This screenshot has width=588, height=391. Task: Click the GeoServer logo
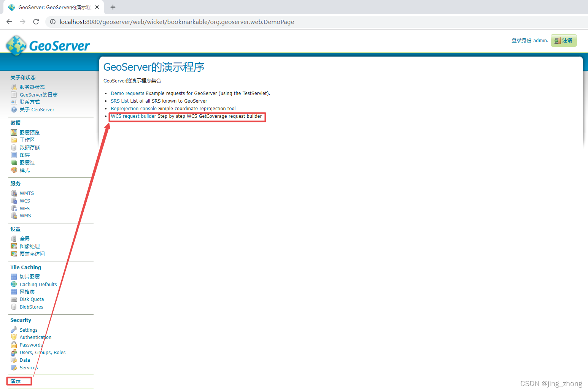pos(48,45)
